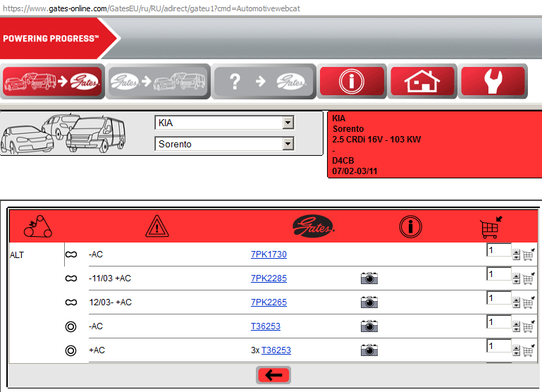
Task: Click quantity field for 7PK2285 row
Action: (x=498, y=275)
